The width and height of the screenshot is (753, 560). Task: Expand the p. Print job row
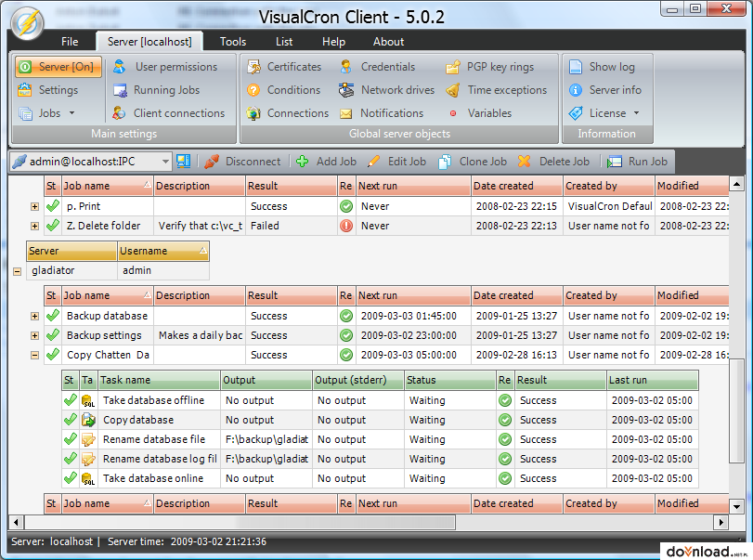(x=34, y=206)
